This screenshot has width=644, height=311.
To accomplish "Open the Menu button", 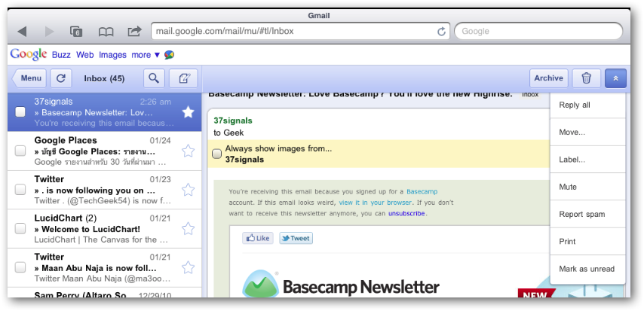I will [x=29, y=78].
